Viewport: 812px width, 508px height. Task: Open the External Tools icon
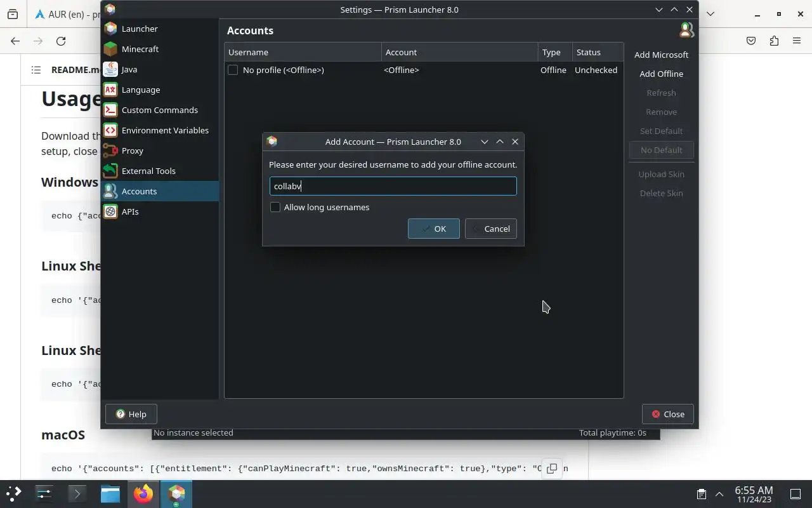coord(110,171)
